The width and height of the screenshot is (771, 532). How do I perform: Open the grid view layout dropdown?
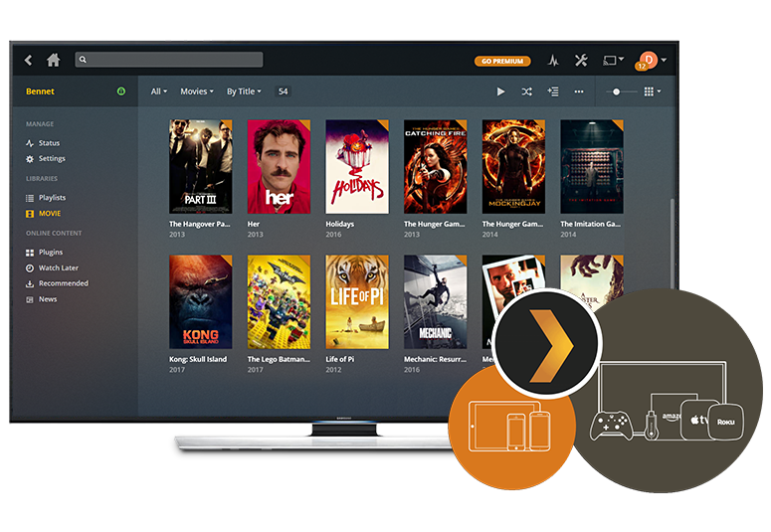tap(653, 91)
